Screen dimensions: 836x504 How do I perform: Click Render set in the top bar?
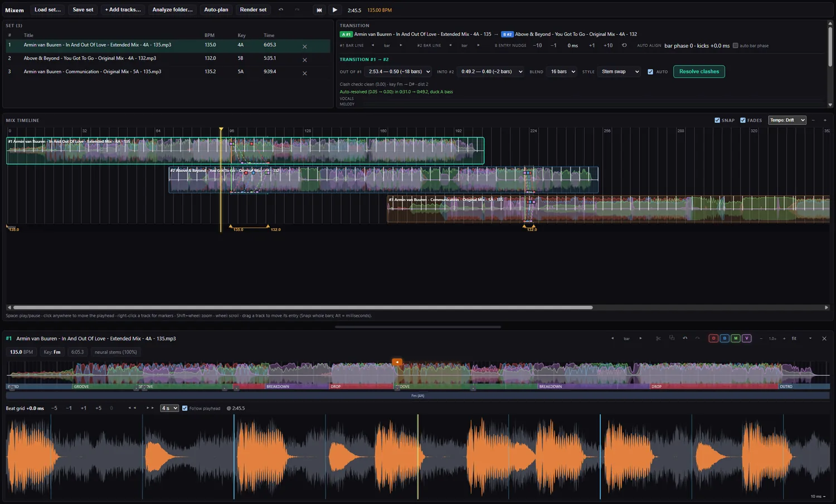tap(253, 9)
